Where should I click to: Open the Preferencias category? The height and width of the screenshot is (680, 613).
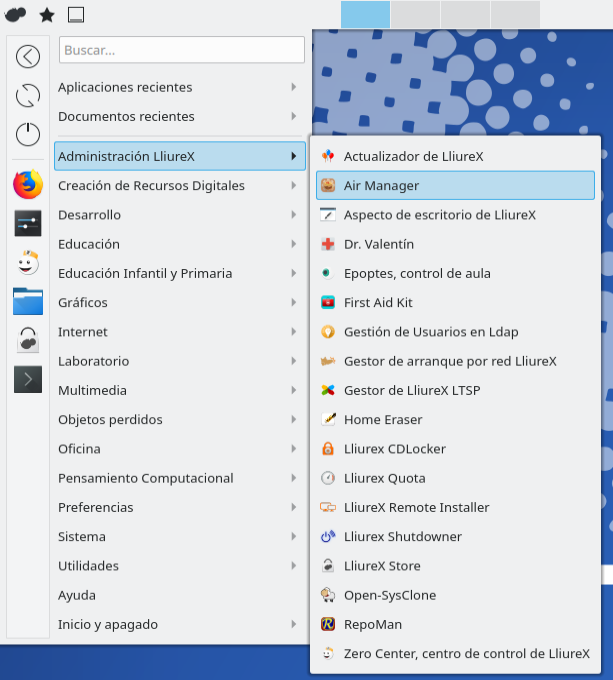pyautogui.click(x=180, y=507)
